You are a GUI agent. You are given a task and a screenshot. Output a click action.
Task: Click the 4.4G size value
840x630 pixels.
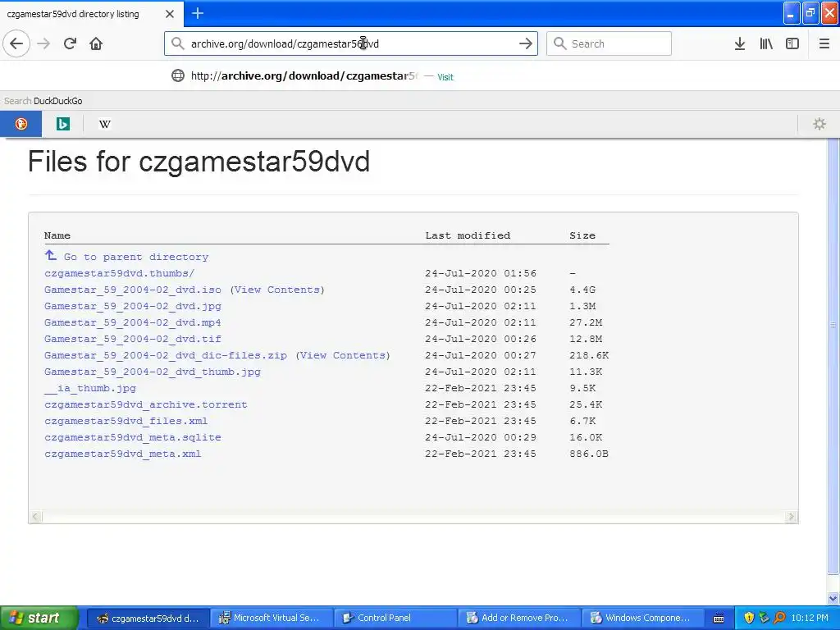coord(582,290)
